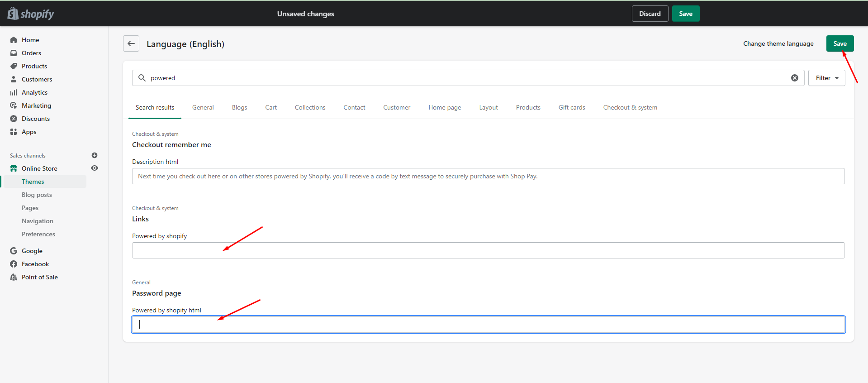The image size is (868, 383).
Task: Open the Filter dropdown
Action: tap(827, 78)
